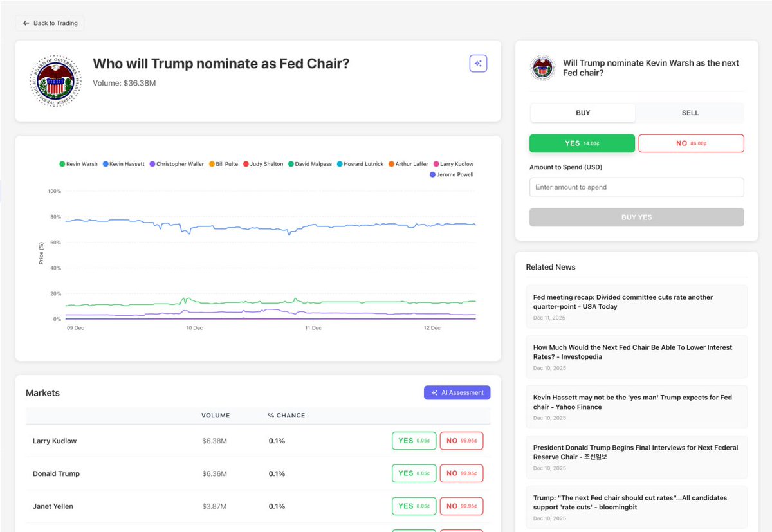Buy NO 99.95¢ for Donald Trump
This screenshot has width=772, height=532.
[462, 473]
